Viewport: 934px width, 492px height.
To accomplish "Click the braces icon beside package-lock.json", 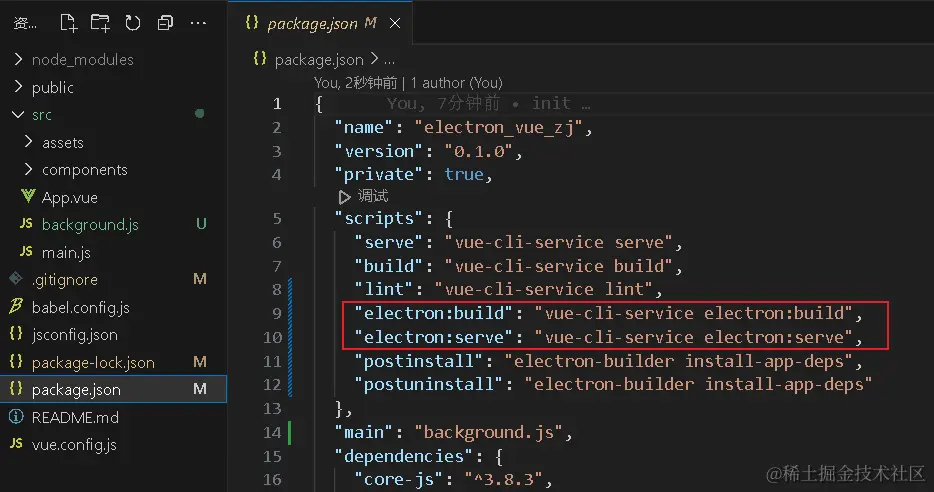I will pyautogui.click(x=16, y=361).
